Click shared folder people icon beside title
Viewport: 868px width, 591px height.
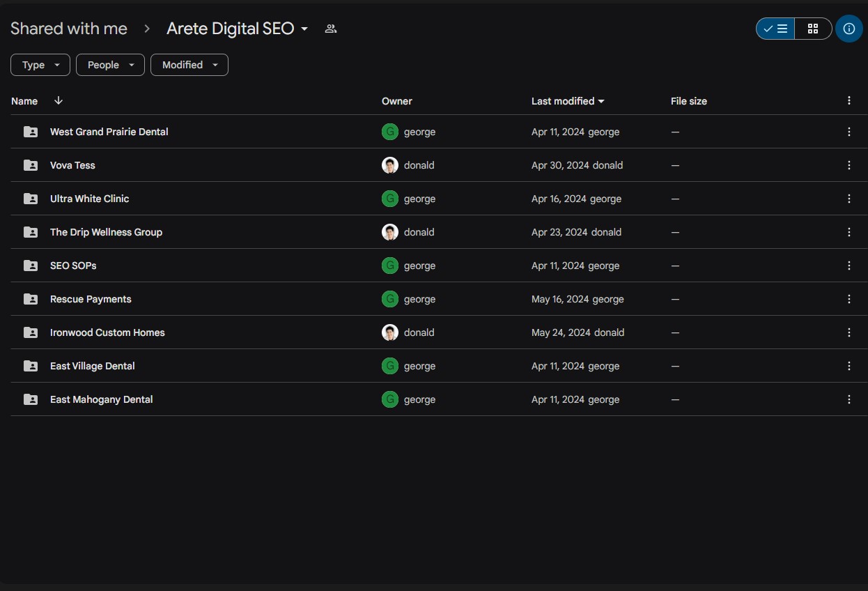pyautogui.click(x=331, y=29)
